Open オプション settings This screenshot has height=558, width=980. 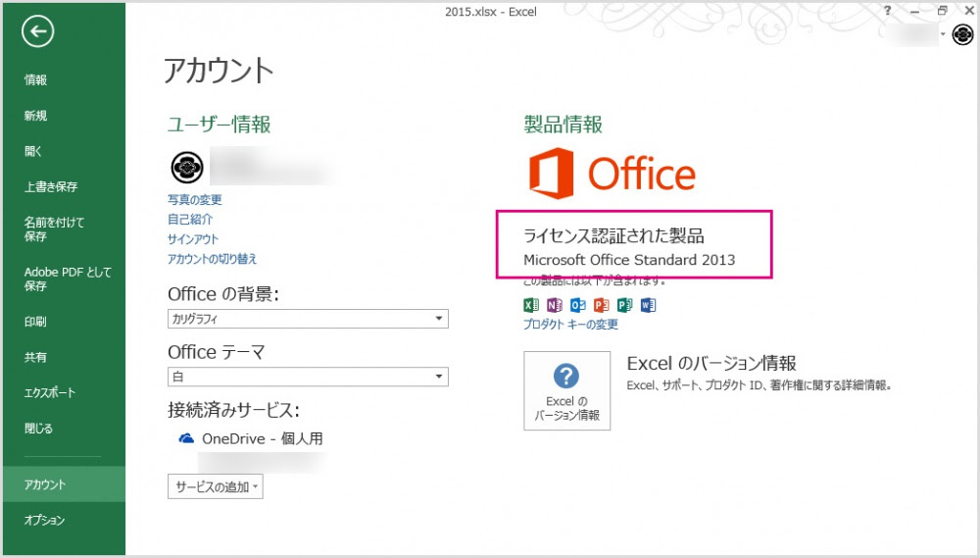(x=44, y=520)
